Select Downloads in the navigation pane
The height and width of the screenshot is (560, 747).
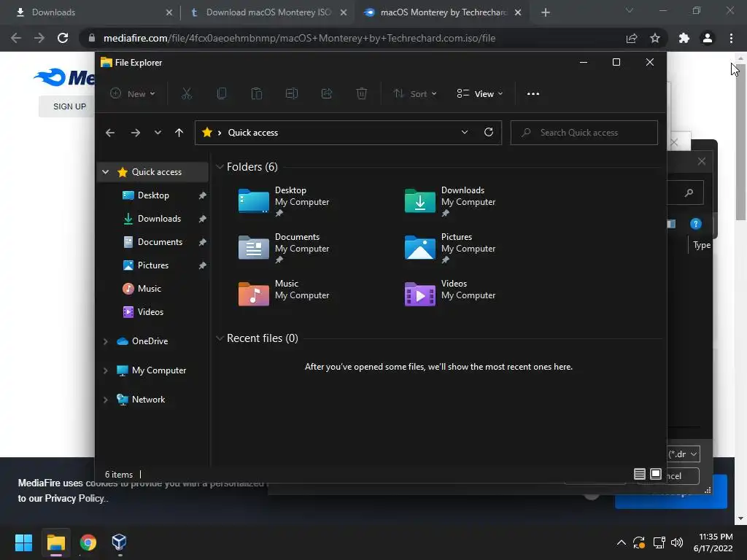click(159, 219)
